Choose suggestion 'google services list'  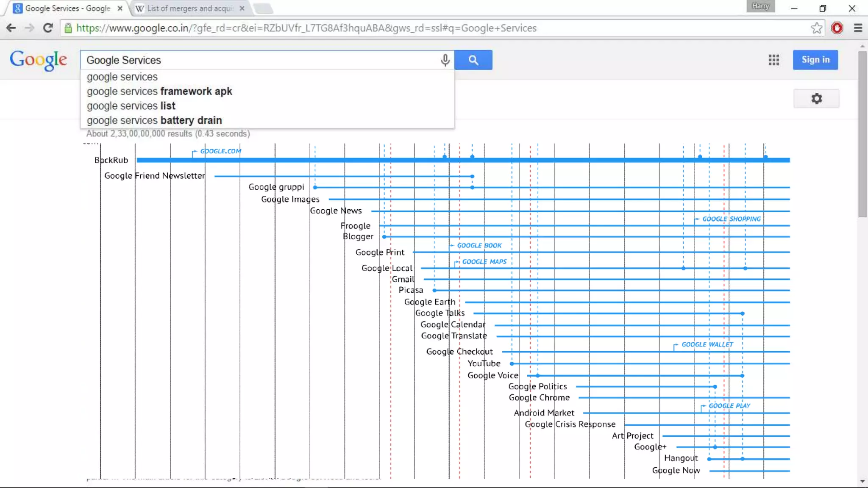point(131,106)
